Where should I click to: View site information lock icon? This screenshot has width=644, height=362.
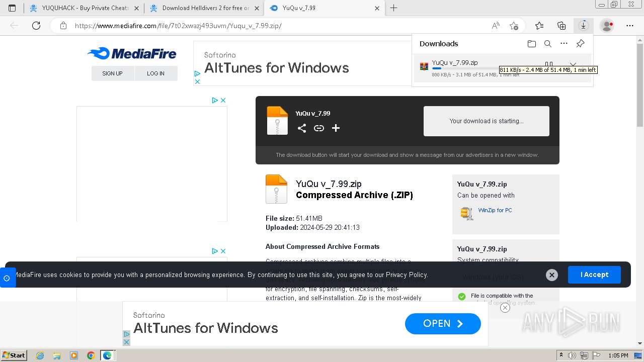pyautogui.click(x=63, y=26)
